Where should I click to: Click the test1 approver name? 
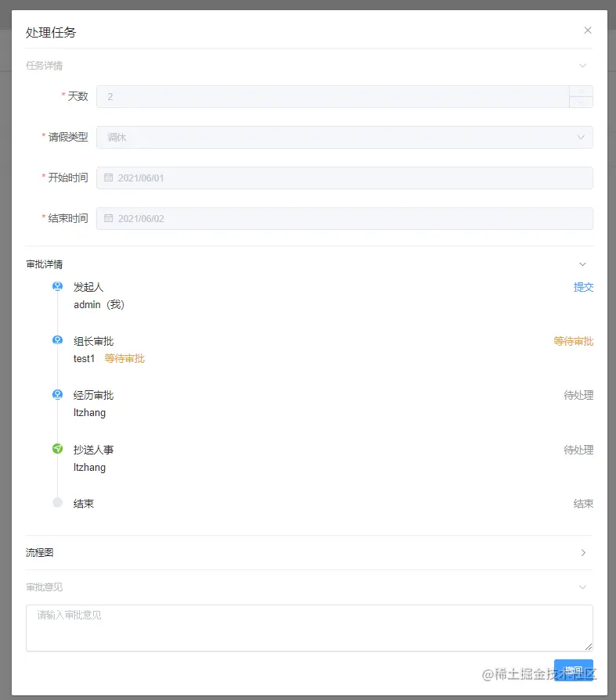click(84, 358)
